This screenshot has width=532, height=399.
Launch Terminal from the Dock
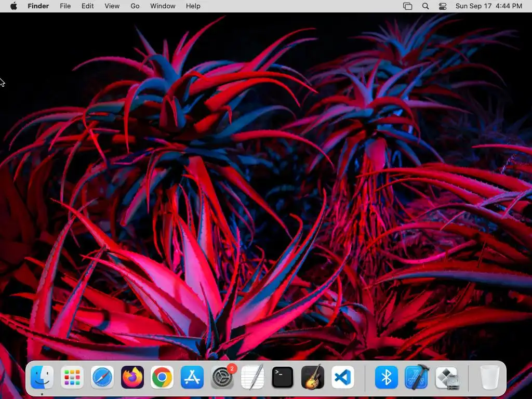pyautogui.click(x=282, y=377)
